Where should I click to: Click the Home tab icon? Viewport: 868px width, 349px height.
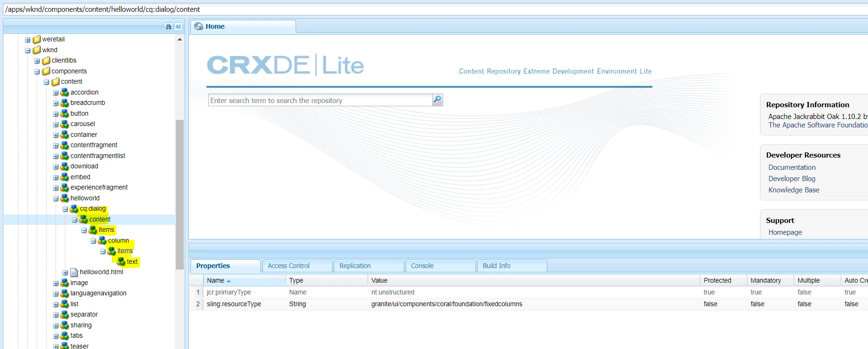pos(199,26)
